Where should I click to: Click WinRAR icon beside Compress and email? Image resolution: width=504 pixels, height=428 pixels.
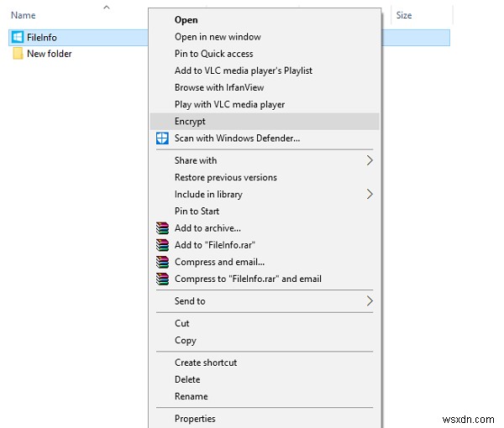coord(162,262)
